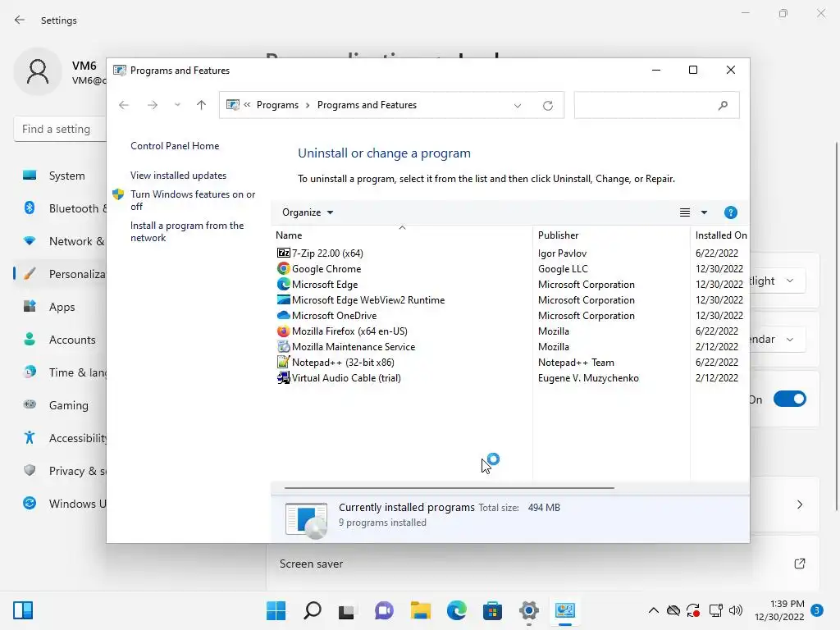
Task: Open the Windows Start menu
Action: pyautogui.click(x=276, y=610)
